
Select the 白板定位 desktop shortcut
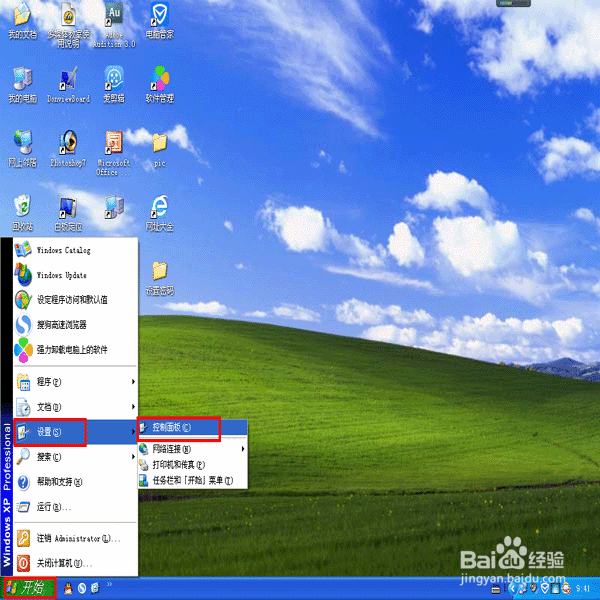[68, 214]
